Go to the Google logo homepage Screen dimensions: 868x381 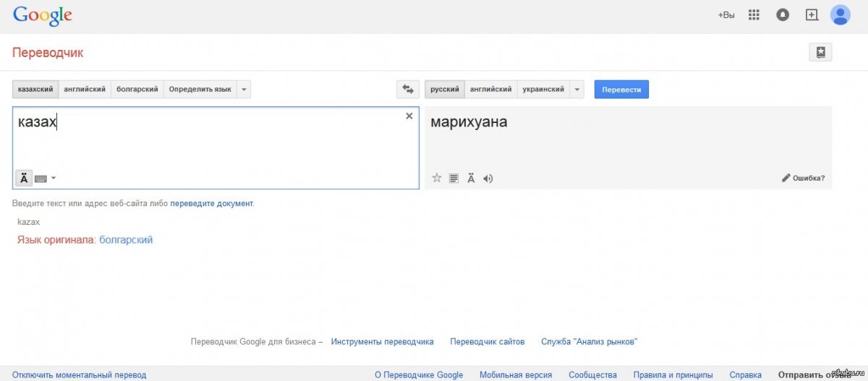pos(42,15)
